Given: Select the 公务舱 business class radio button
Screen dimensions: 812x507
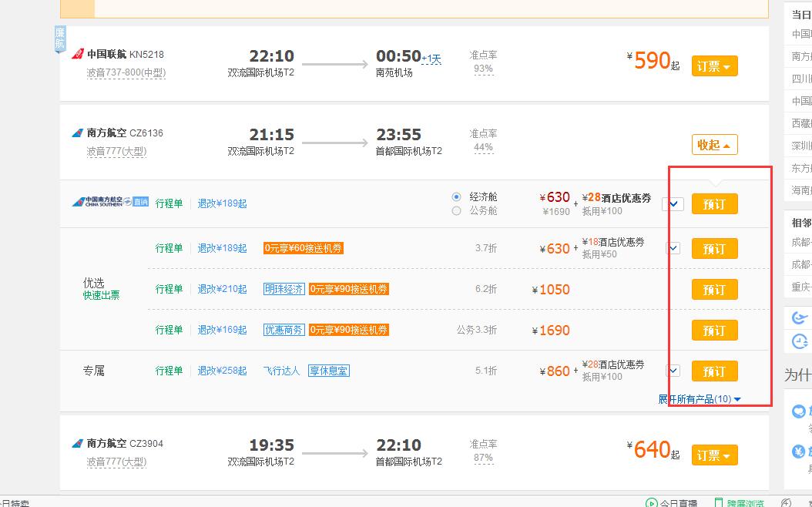Looking at the screenshot, I should pyautogui.click(x=456, y=211).
